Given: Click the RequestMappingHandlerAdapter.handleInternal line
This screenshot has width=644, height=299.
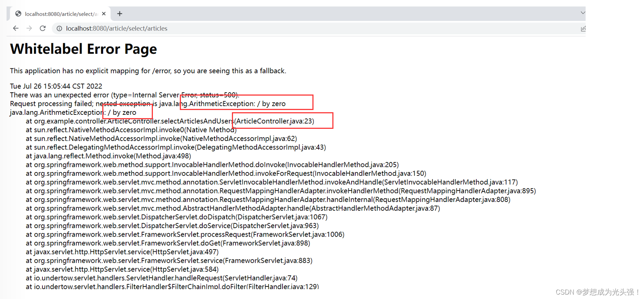Looking at the screenshot, I should pyautogui.click(x=268, y=200).
